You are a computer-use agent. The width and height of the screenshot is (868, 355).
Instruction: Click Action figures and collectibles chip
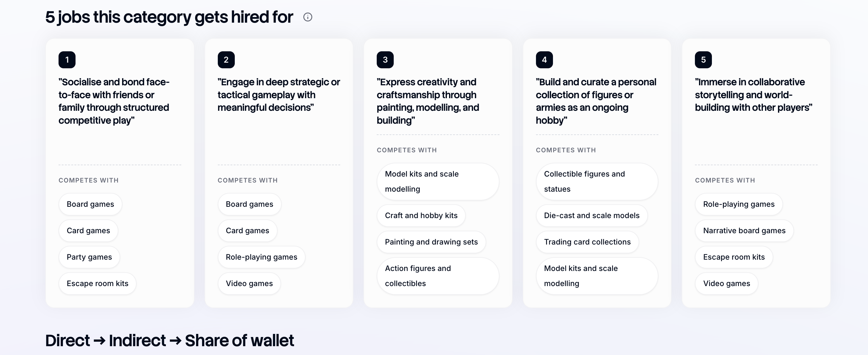[438, 276]
